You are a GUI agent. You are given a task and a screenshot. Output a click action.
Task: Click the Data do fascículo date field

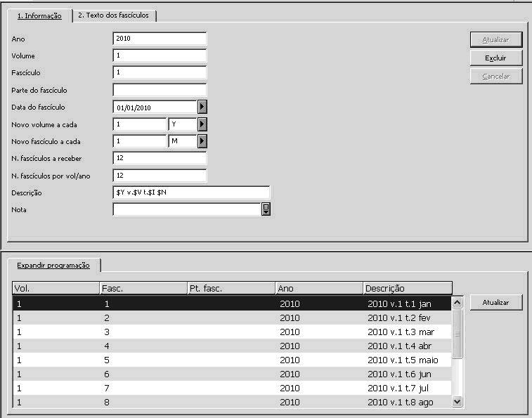pos(155,107)
